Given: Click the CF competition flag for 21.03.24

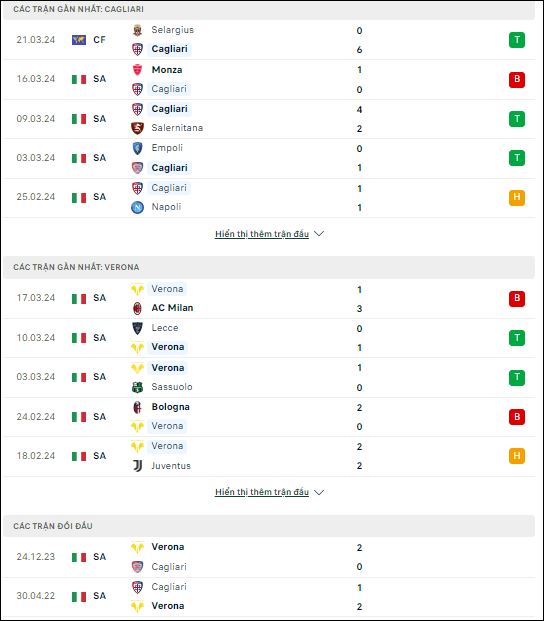Looking at the screenshot, I should pos(79,40).
